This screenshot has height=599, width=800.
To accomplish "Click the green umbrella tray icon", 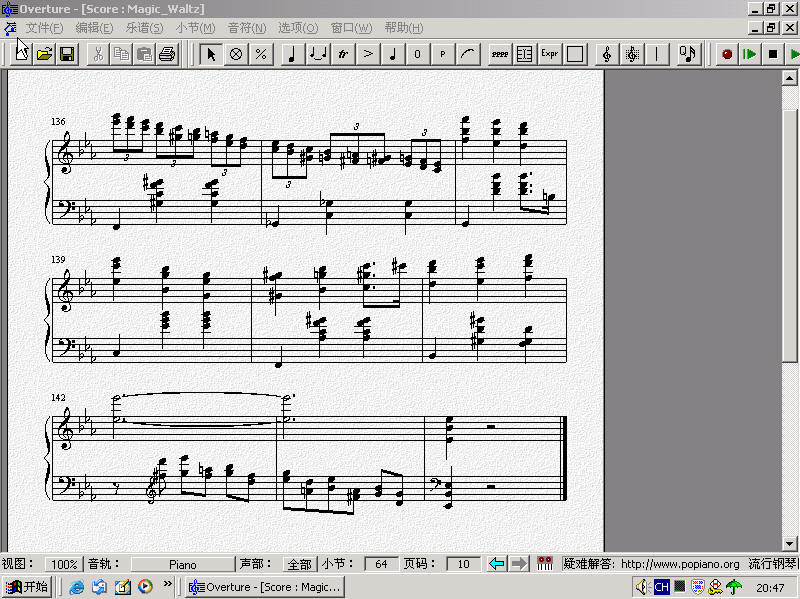I will [734, 587].
